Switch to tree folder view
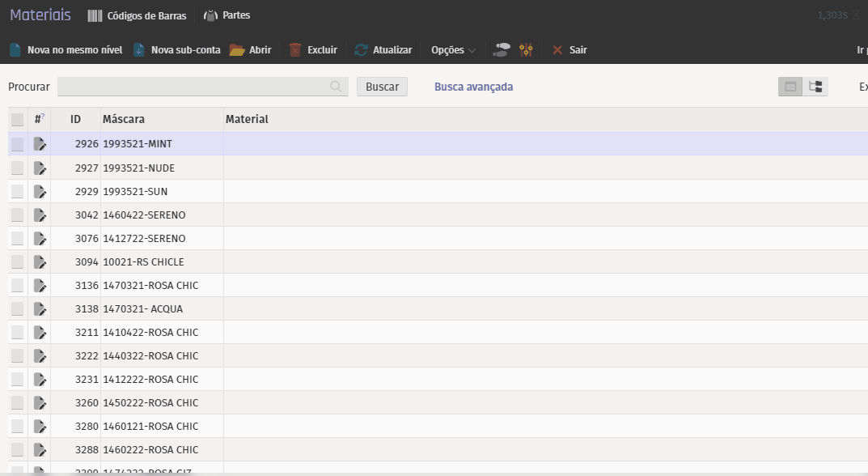868x476 pixels. (x=815, y=87)
